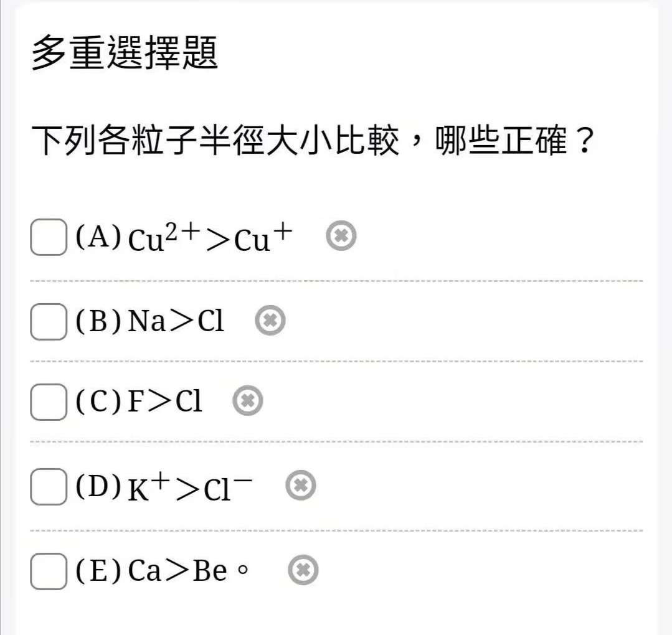Remove option (E) Ca>Be using X icon
This screenshot has width=672, height=635.
pyautogui.click(x=303, y=570)
